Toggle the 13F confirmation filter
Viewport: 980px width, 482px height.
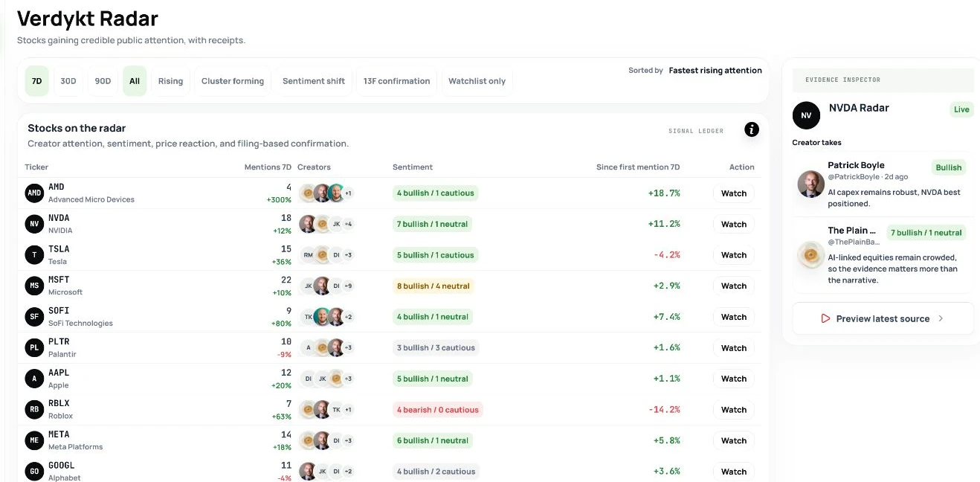[397, 81]
